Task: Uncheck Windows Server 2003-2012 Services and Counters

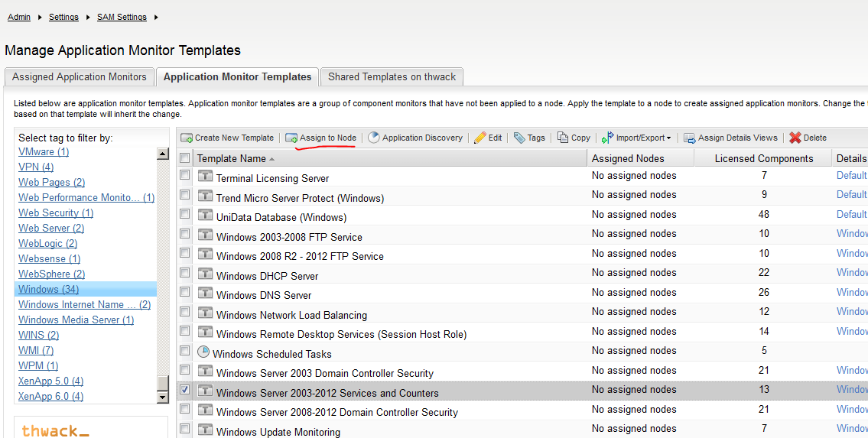Action: (185, 389)
